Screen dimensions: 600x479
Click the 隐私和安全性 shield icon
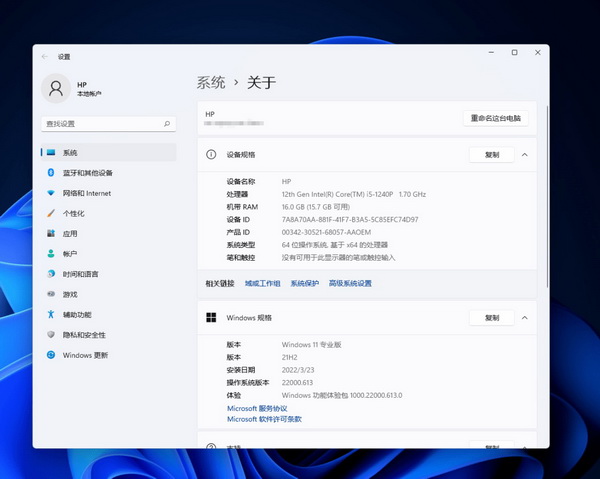pyautogui.click(x=51, y=334)
